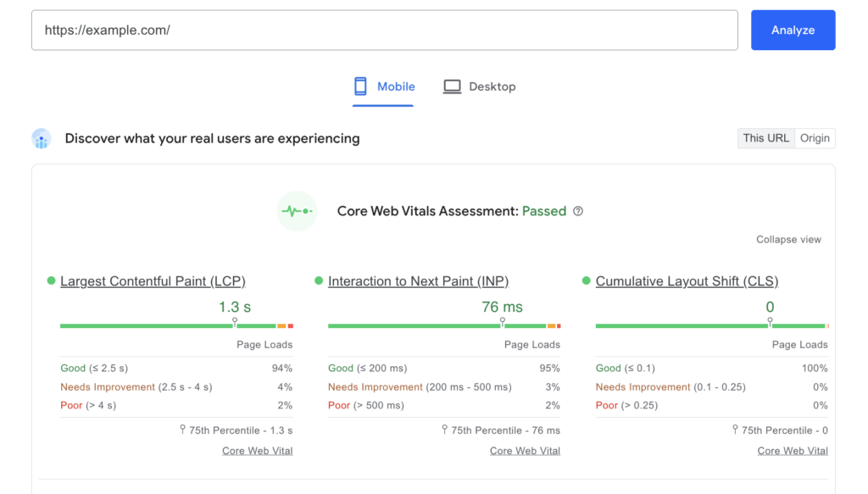Collapse the Core Web Vitals view
Viewport: 868px width, 494px height.
(788, 240)
